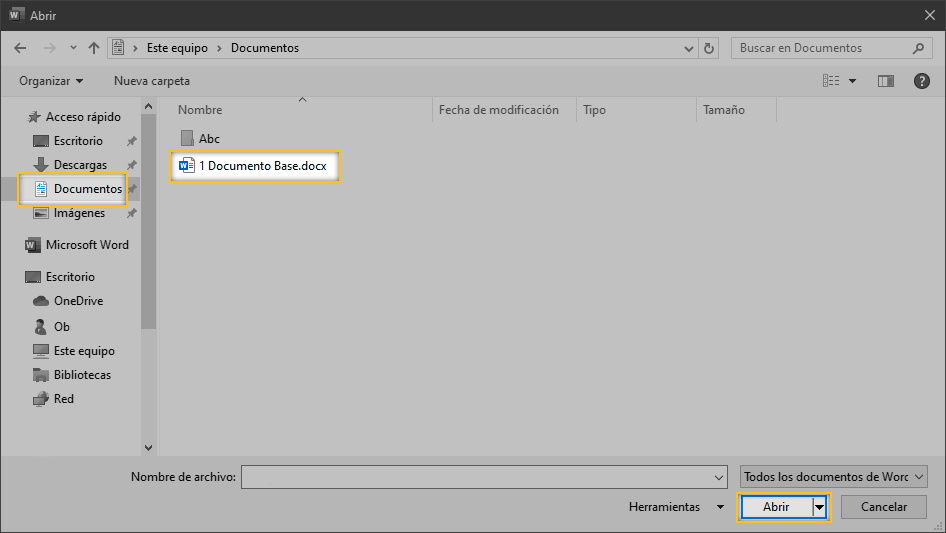Viewport: 946px width, 533px height.
Task: Click the Help question mark icon
Action: [921, 81]
